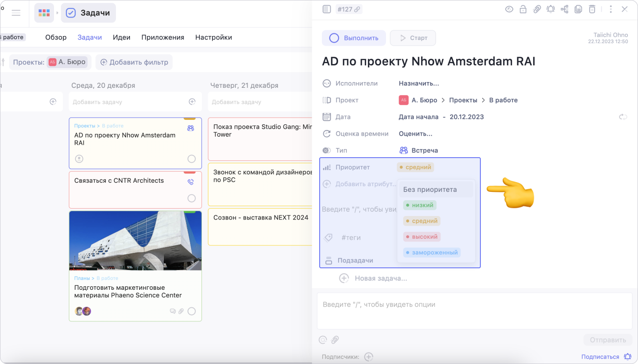Open the colorful apps grid icon
Image resolution: width=638 pixels, height=364 pixels.
click(x=44, y=13)
